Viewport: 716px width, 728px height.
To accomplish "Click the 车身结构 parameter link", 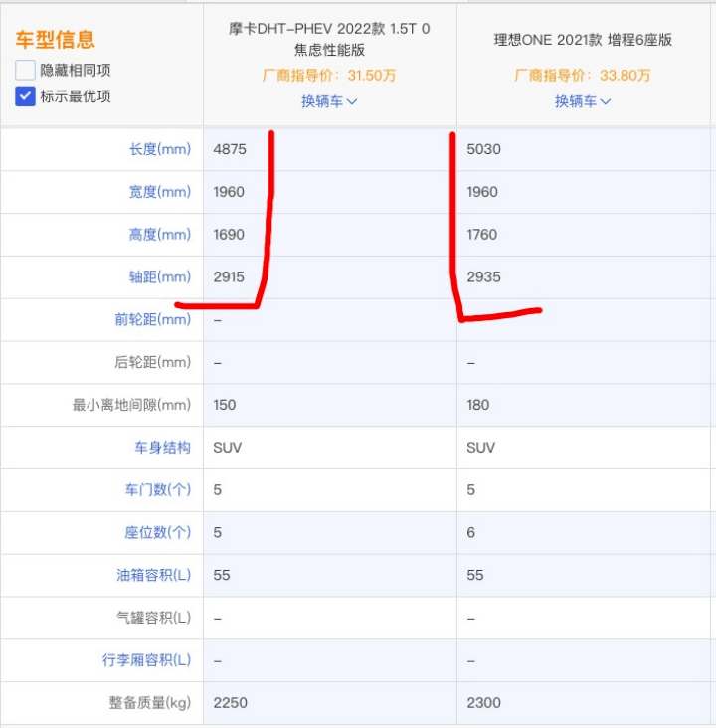I will pos(162,448).
